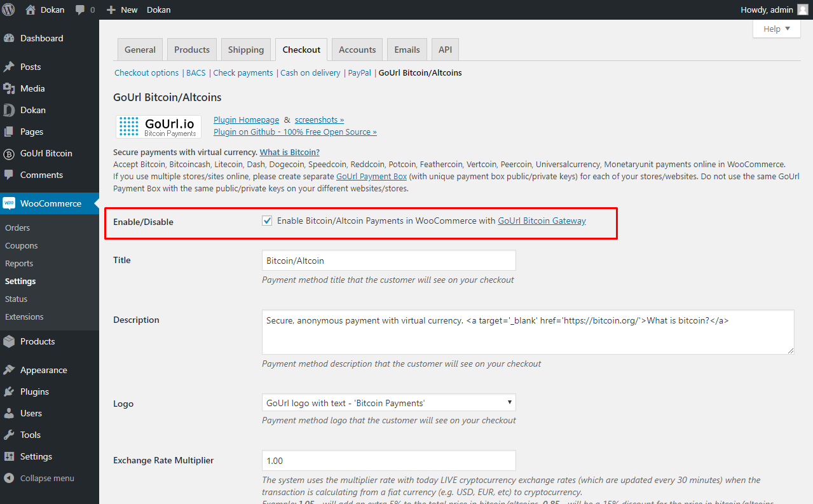This screenshot has height=504, width=813.
Task: Open the Plugin Homepage link
Action: click(x=246, y=119)
